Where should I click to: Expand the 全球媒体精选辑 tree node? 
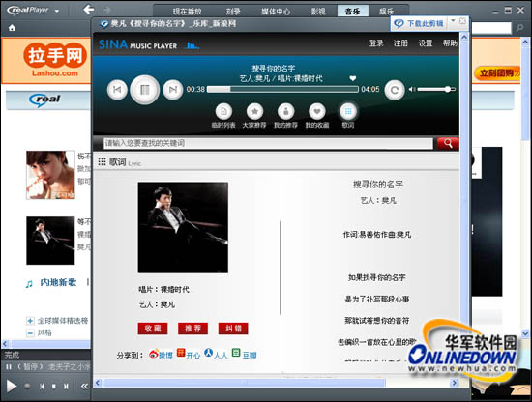[30, 321]
